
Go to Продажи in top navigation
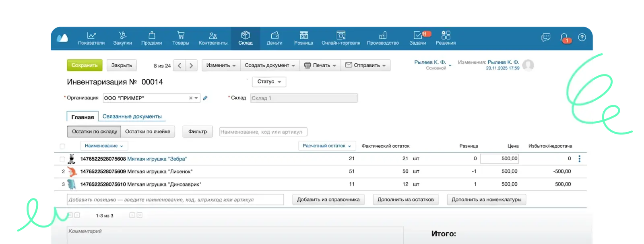152,38
